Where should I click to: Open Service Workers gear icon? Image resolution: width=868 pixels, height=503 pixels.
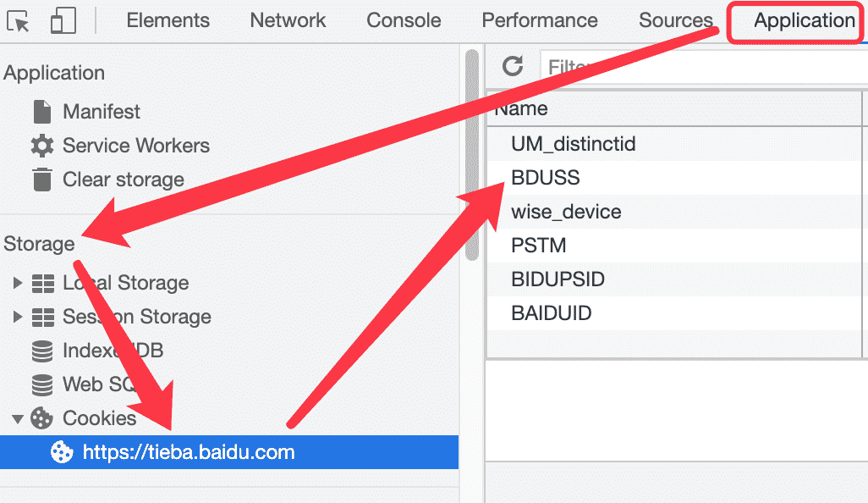(42, 146)
